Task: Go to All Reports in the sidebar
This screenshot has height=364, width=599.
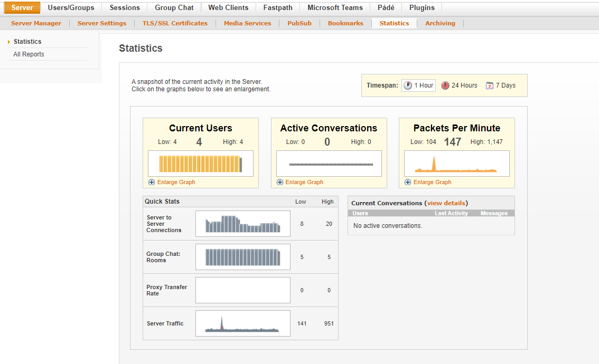Action: pos(29,54)
